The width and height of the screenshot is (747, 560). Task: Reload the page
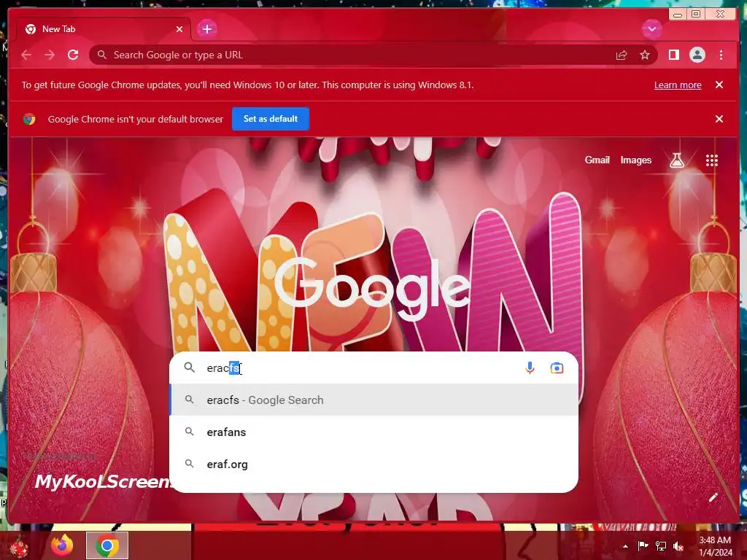point(73,55)
